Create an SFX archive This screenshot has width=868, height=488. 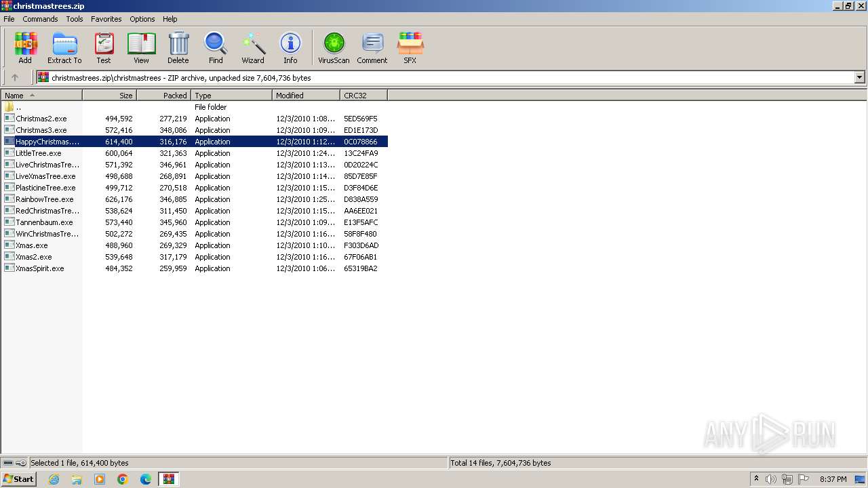tap(410, 48)
